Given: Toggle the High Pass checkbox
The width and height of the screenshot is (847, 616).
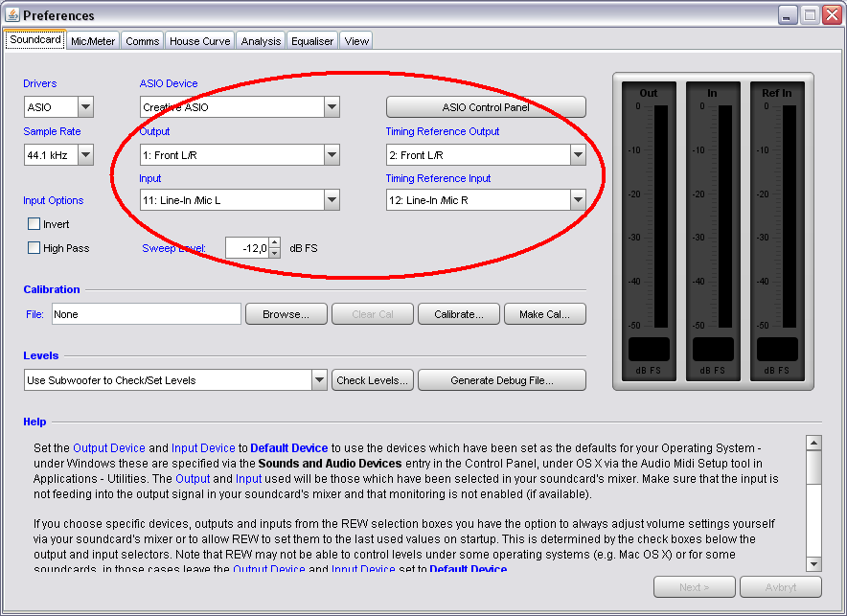Looking at the screenshot, I should tap(34, 248).
